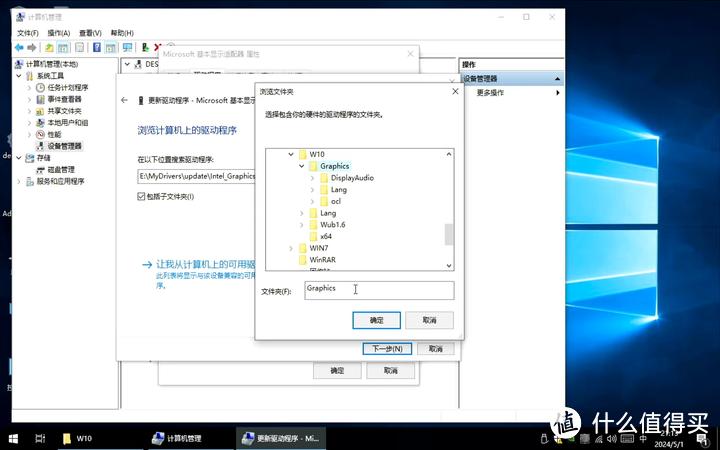Click 确定 in the browse folder dialog
The image size is (720, 450).
[x=376, y=320]
